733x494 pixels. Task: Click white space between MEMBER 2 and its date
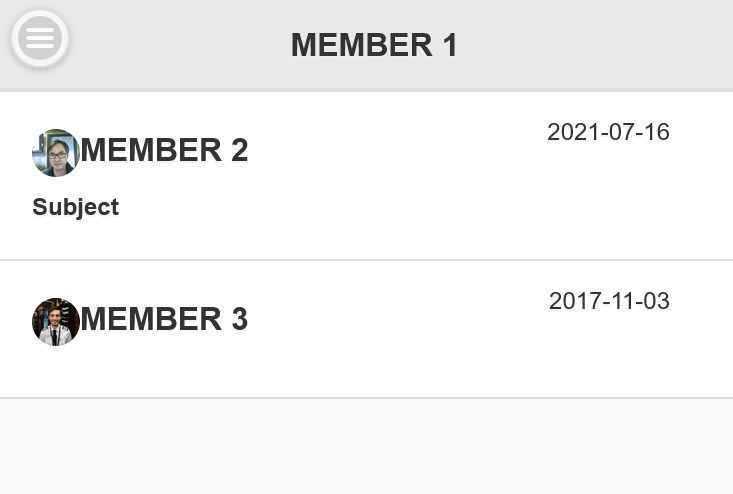400,150
